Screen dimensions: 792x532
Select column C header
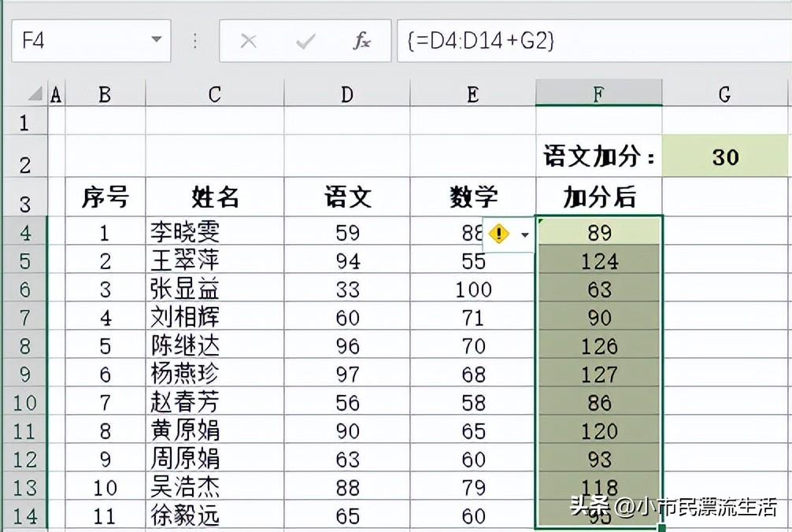[x=215, y=94]
